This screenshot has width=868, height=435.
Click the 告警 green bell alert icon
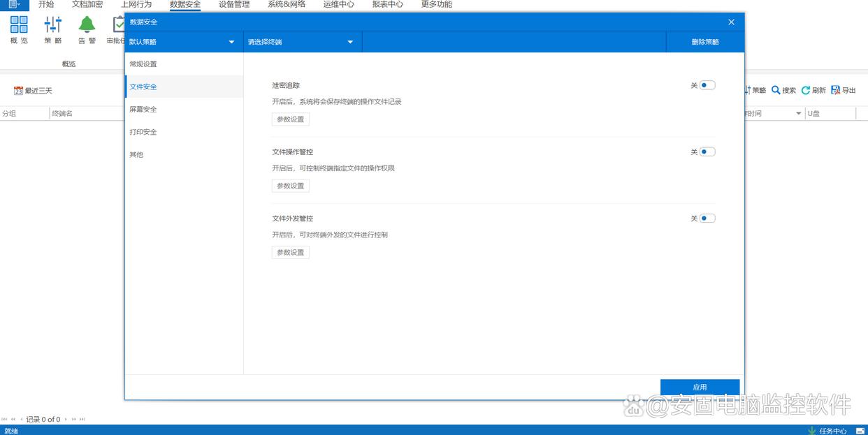click(x=87, y=25)
